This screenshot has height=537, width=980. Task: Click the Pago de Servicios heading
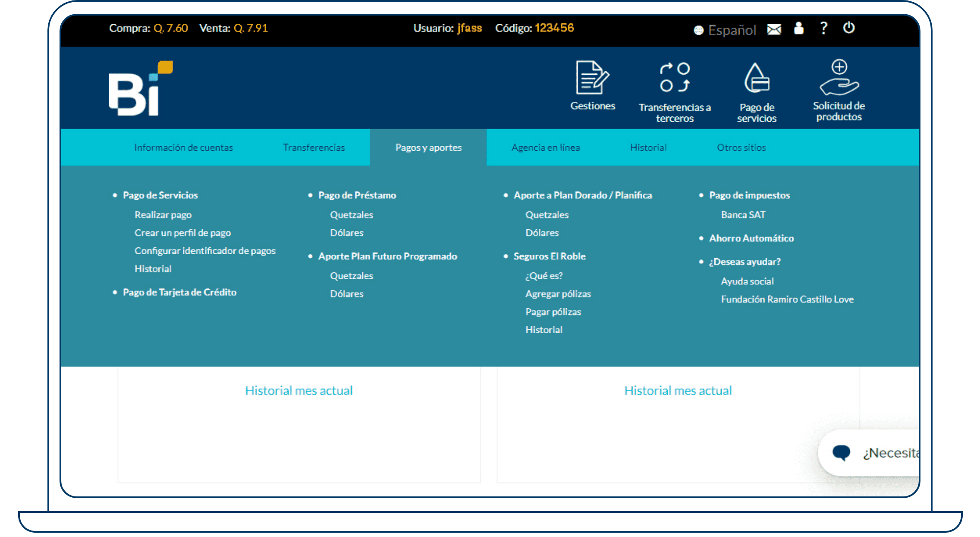[160, 195]
